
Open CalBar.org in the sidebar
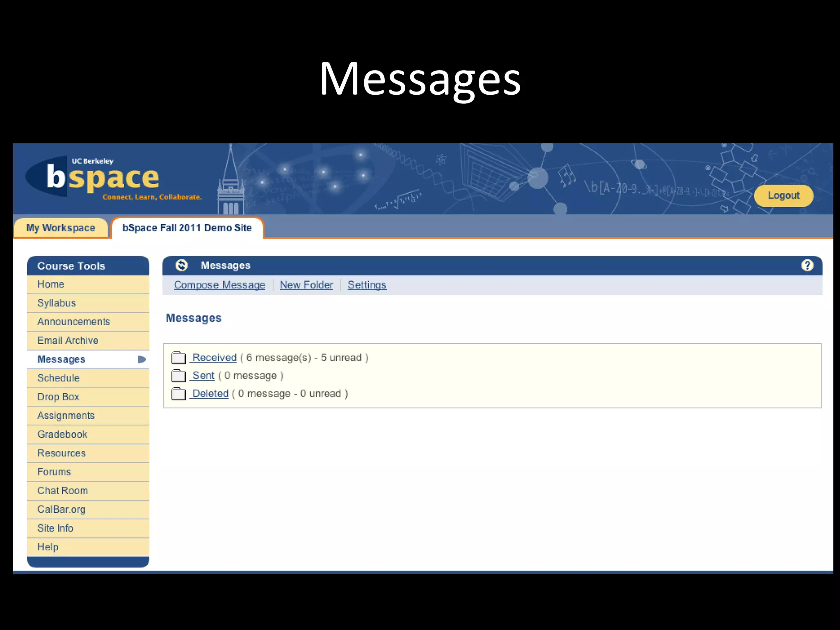[x=88, y=509]
